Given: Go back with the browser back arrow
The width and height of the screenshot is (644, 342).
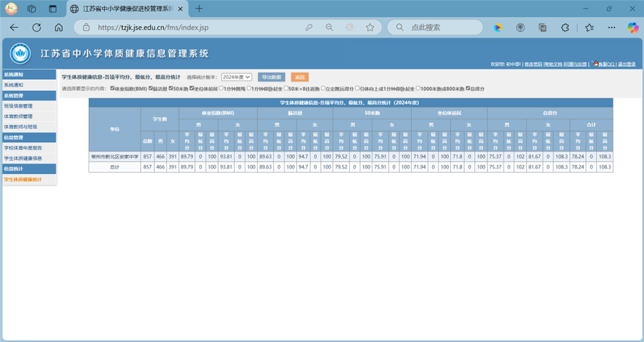Looking at the screenshot, I should coord(14,28).
